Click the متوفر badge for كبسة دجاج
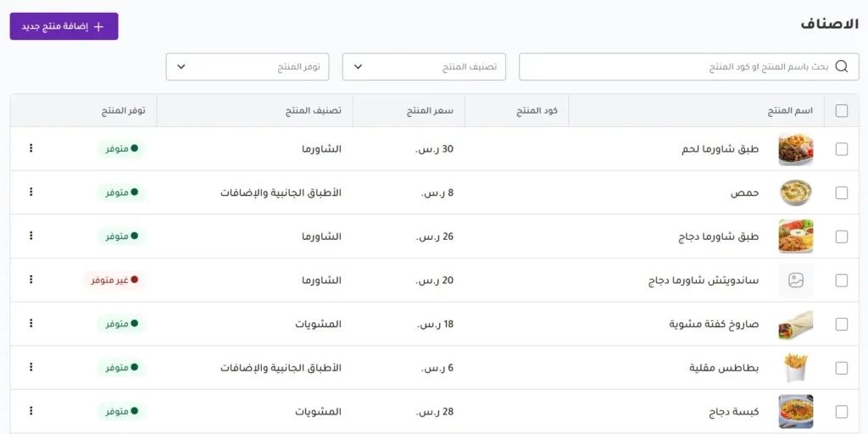This screenshot has width=868, height=434. coord(122,412)
